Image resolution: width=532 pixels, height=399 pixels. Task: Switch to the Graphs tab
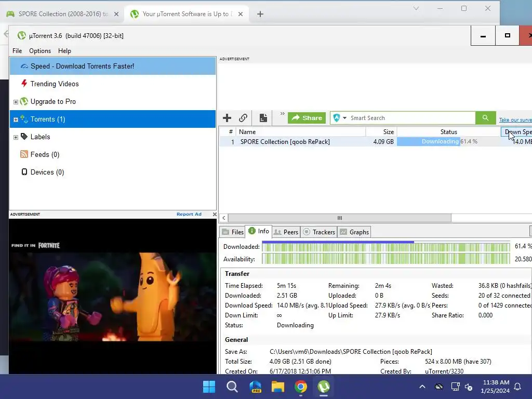click(x=354, y=232)
